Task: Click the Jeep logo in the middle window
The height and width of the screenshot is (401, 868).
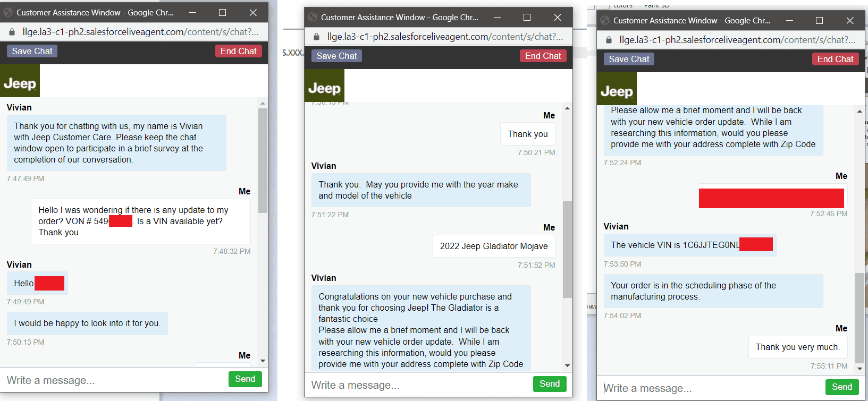Action: [324, 86]
